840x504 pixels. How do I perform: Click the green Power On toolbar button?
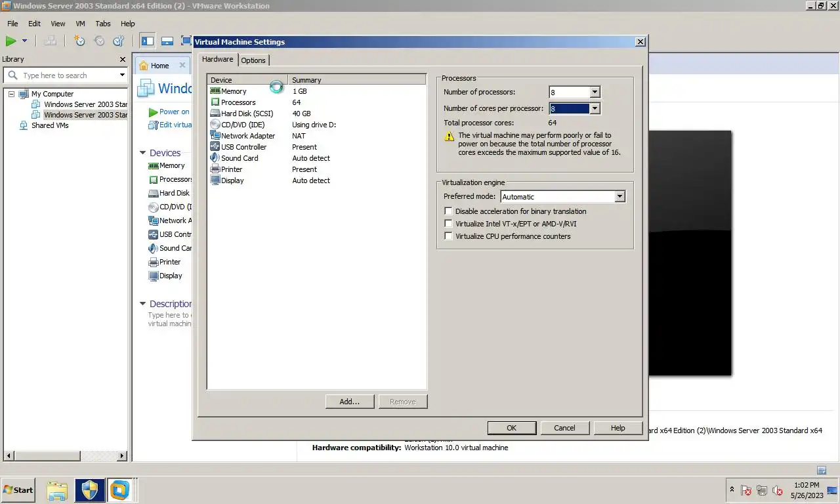pos(10,41)
